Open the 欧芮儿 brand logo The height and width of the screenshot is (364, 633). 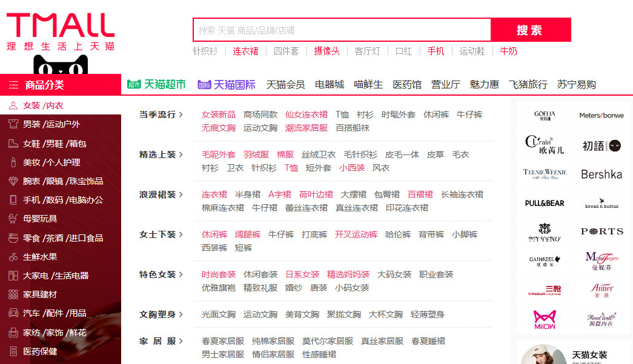[545, 145]
